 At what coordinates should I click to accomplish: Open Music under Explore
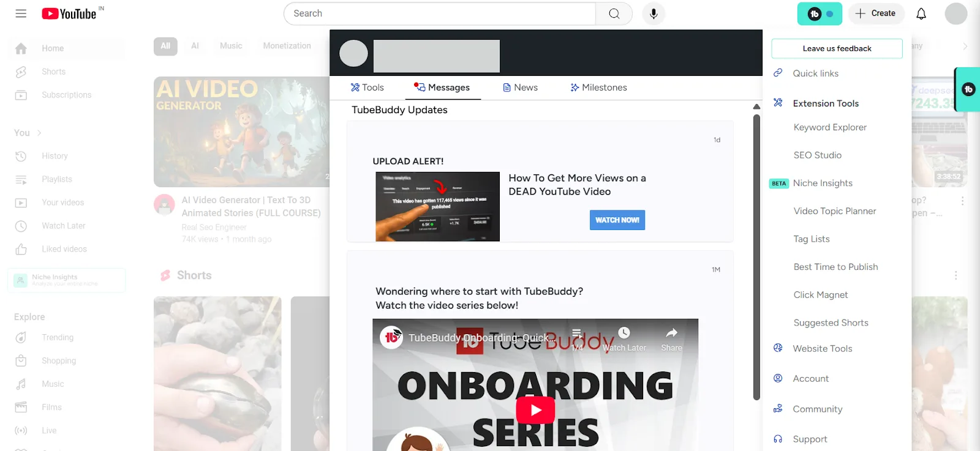66,384
